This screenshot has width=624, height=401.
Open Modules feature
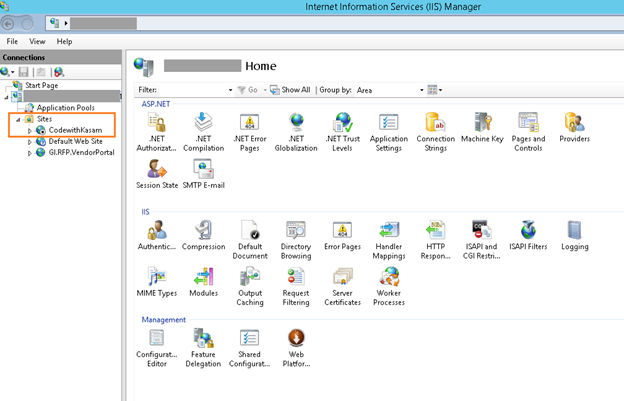coord(203,282)
